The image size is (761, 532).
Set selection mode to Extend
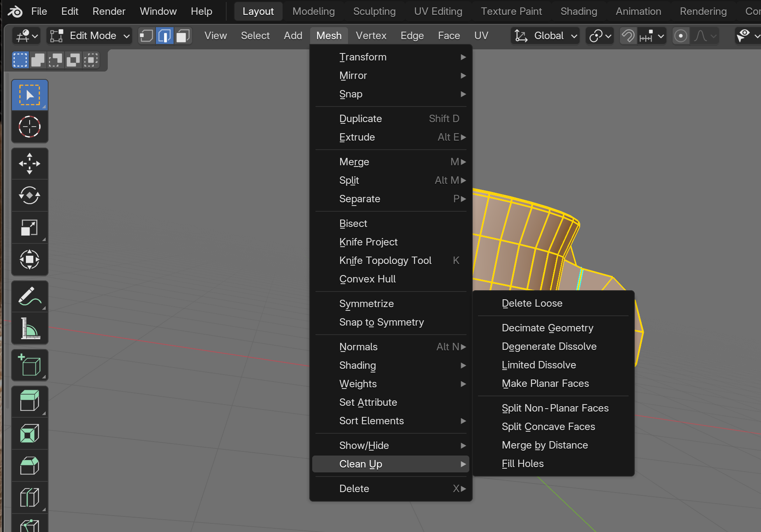38,60
